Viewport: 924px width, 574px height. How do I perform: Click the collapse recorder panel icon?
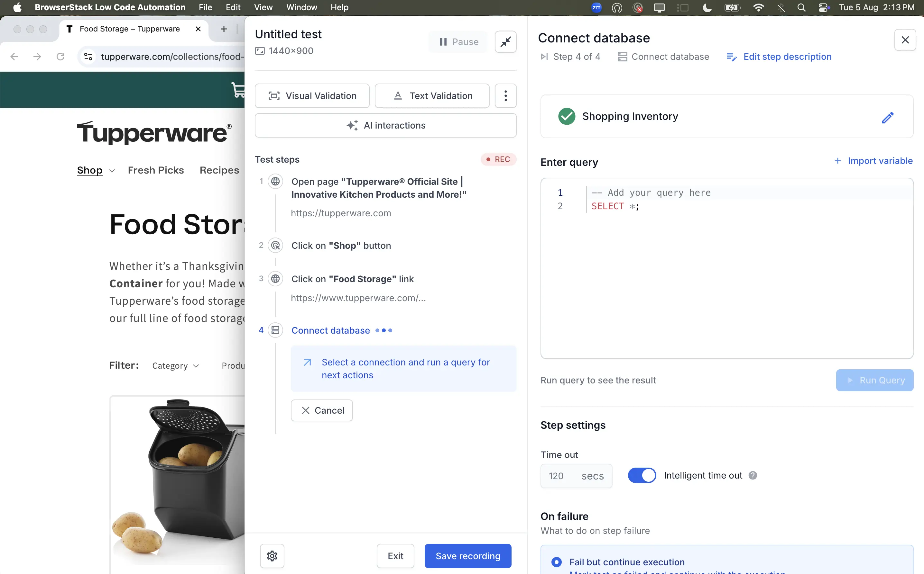(x=505, y=42)
